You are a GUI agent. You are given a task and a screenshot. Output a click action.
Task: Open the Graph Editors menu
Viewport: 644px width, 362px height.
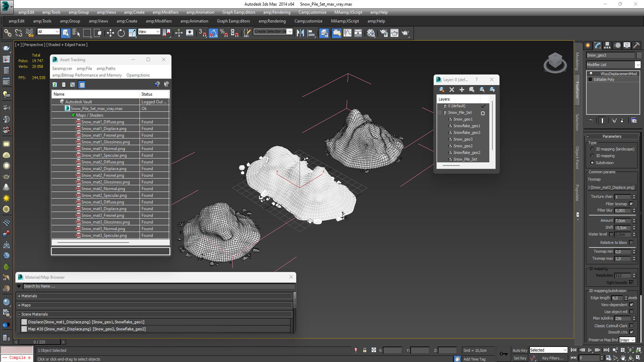point(238,12)
